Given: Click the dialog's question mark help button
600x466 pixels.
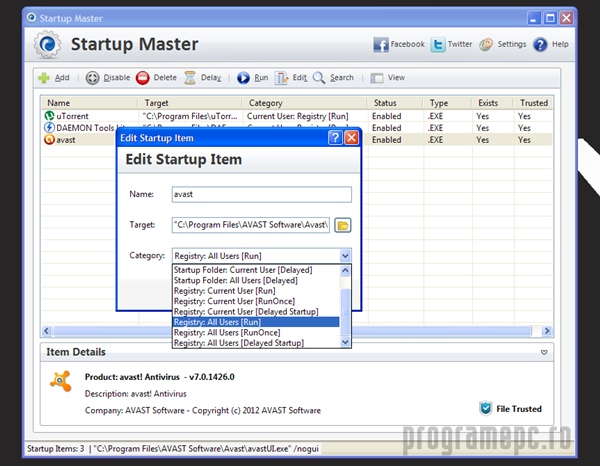Looking at the screenshot, I should [335, 137].
